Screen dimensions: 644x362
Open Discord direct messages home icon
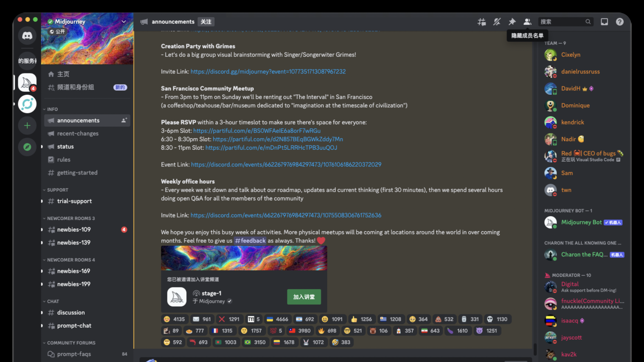[x=27, y=35]
